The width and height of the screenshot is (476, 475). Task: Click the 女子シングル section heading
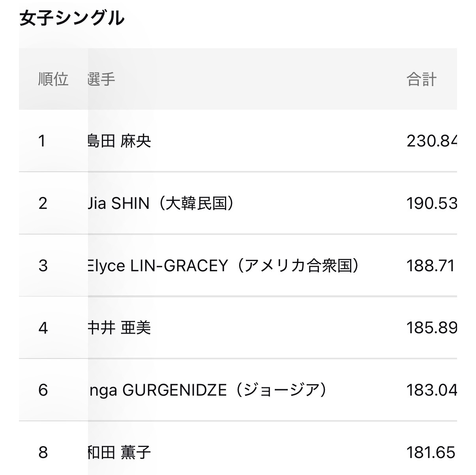pyautogui.click(x=72, y=18)
